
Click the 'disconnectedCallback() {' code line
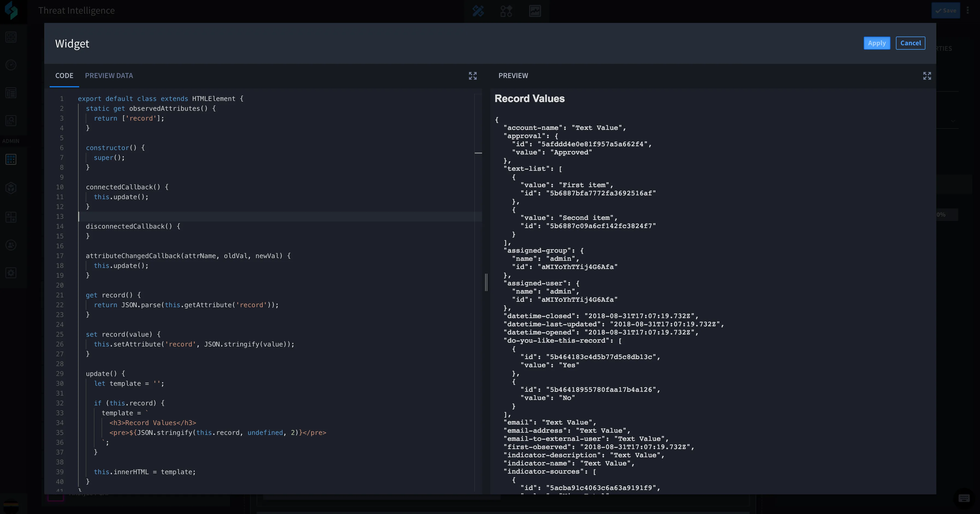133,226
